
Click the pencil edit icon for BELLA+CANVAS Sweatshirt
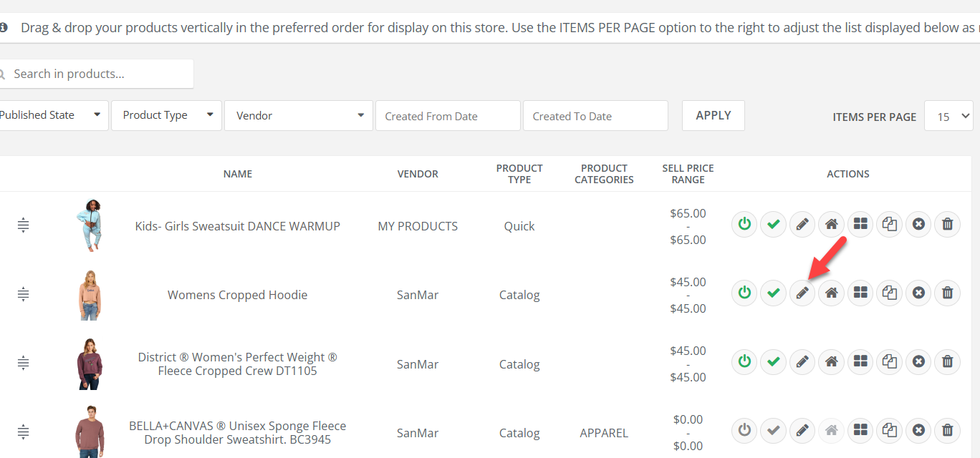coord(802,430)
